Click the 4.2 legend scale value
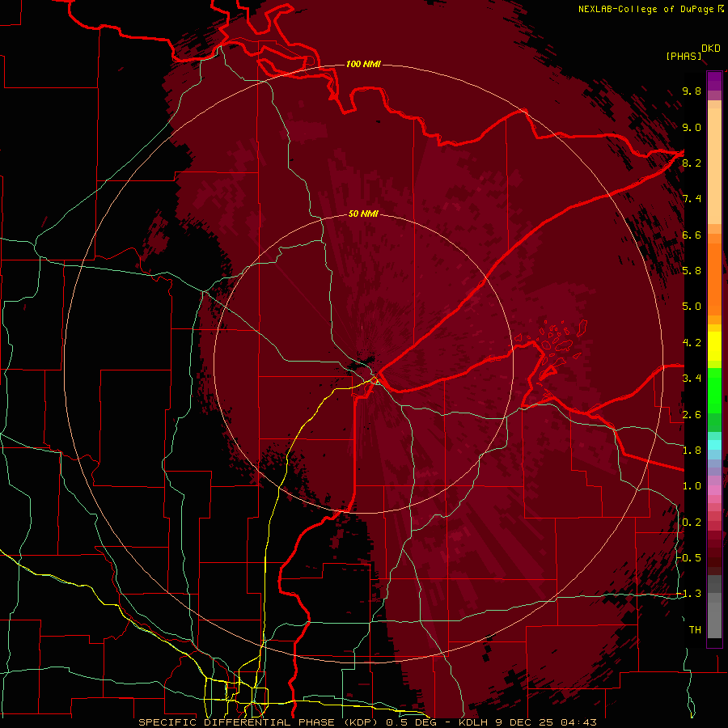 click(692, 343)
